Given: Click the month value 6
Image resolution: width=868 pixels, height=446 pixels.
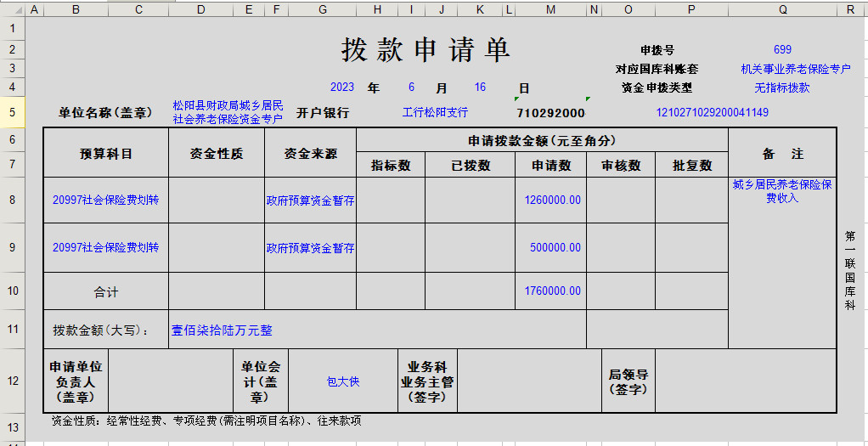Looking at the screenshot, I should (411, 87).
